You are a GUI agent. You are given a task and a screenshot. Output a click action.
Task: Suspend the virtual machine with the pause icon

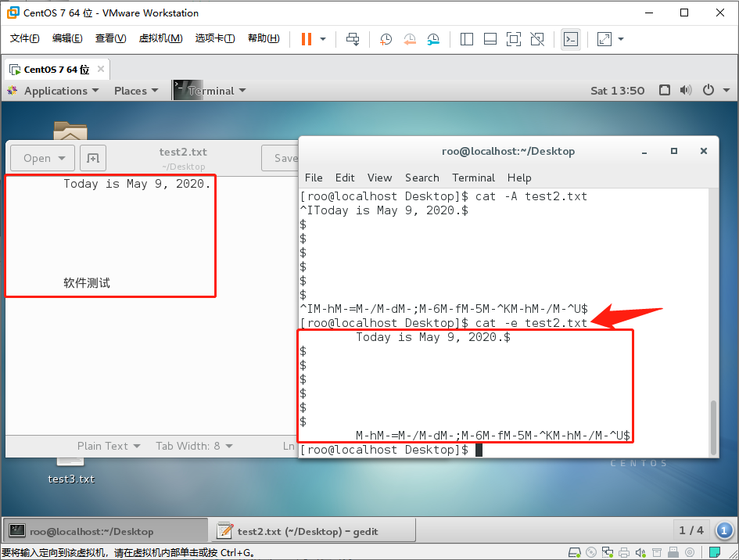tap(306, 39)
